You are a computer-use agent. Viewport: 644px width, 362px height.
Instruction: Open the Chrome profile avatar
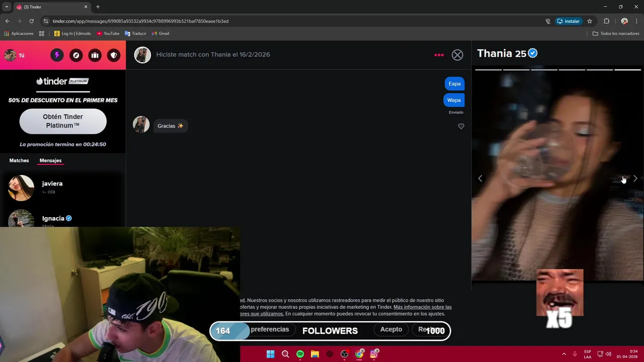point(624,21)
